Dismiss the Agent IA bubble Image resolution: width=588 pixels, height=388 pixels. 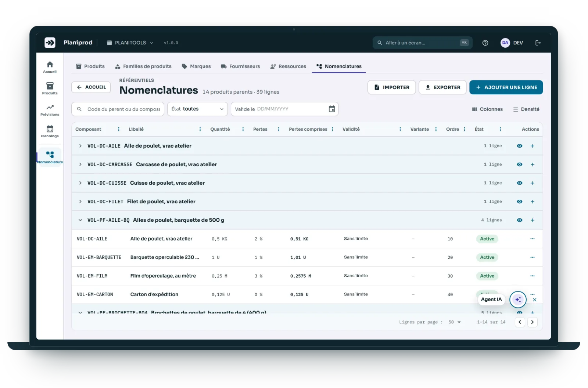[535, 300]
